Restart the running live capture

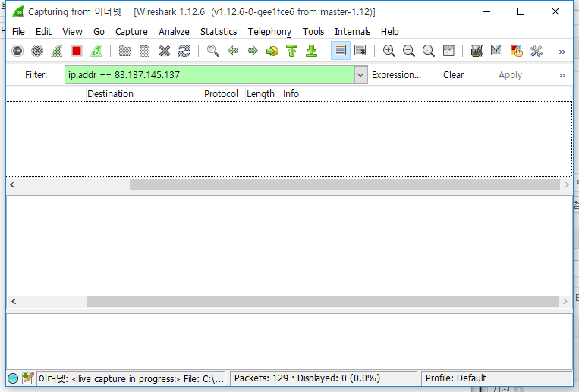pos(96,51)
